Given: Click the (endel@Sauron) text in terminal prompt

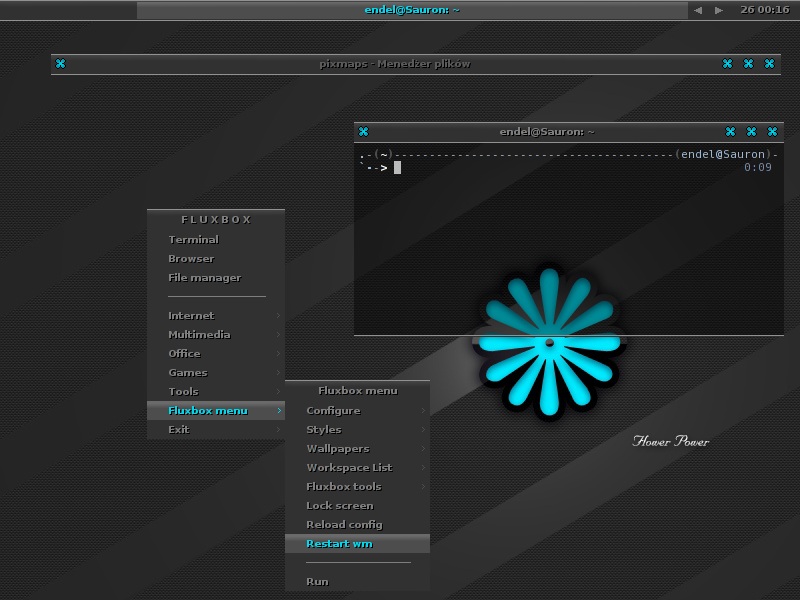Looking at the screenshot, I should [x=723, y=154].
